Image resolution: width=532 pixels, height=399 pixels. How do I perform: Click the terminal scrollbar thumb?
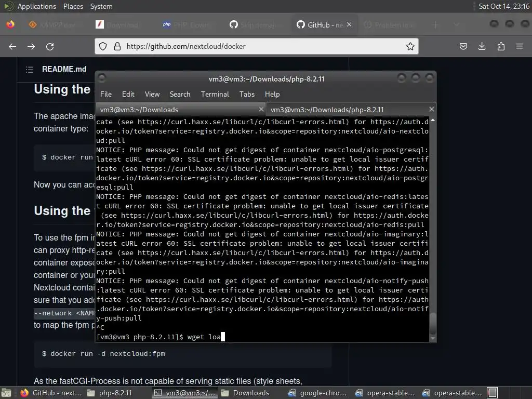point(433,323)
